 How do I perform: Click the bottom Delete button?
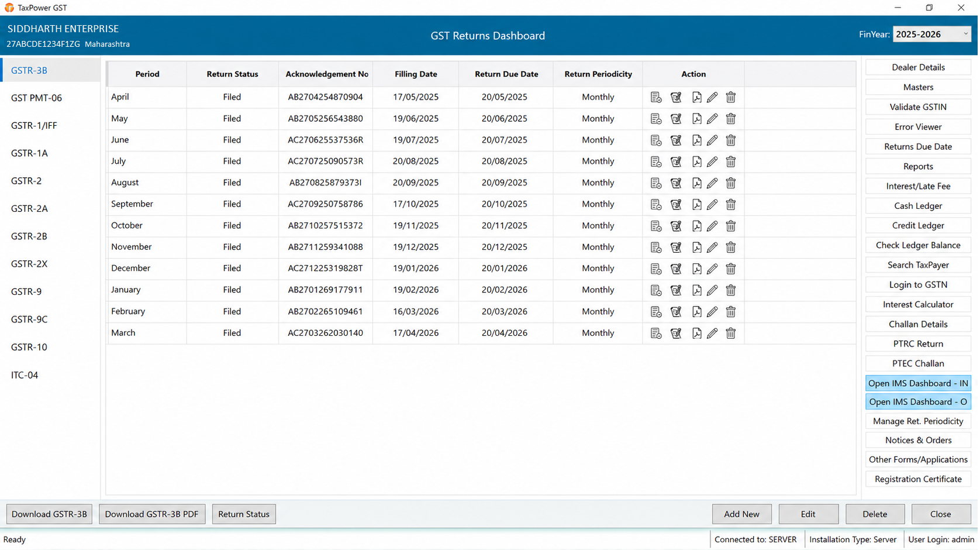875,514
